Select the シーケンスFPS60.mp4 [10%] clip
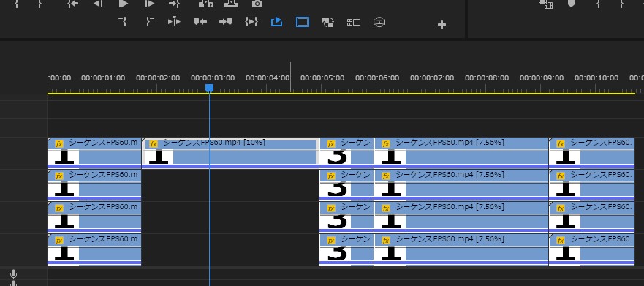This screenshot has height=286, width=644. [230, 153]
